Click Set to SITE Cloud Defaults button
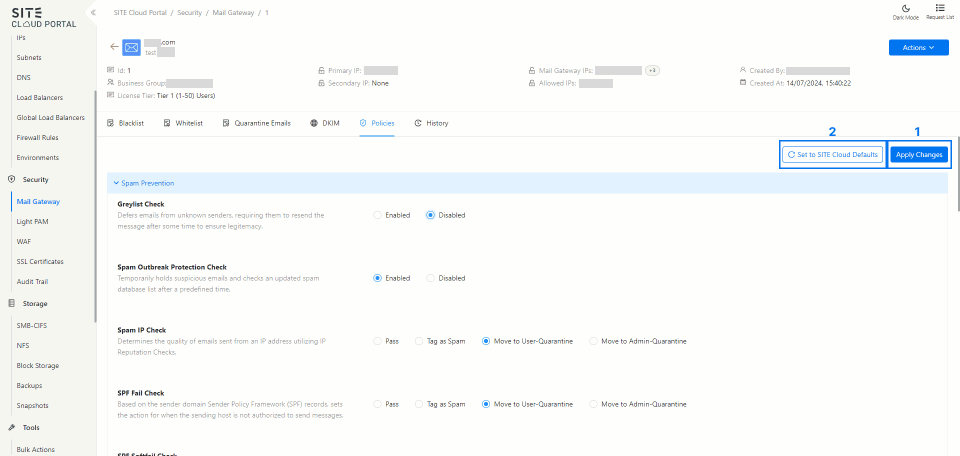The height and width of the screenshot is (456, 960). point(832,155)
